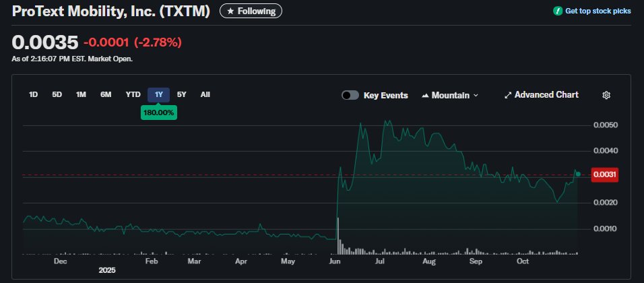Viewport: 644px width, 283px height.
Task: Toggle the Key Events switch
Action: point(350,95)
